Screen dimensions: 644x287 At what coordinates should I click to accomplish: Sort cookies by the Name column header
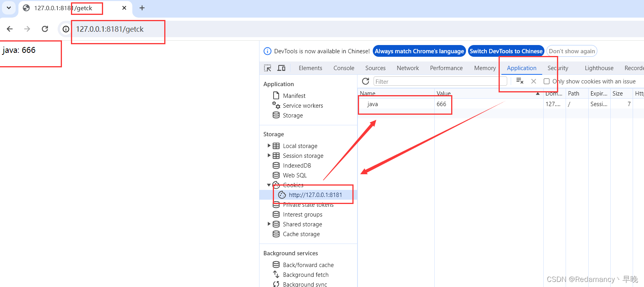tap(396, 94)
